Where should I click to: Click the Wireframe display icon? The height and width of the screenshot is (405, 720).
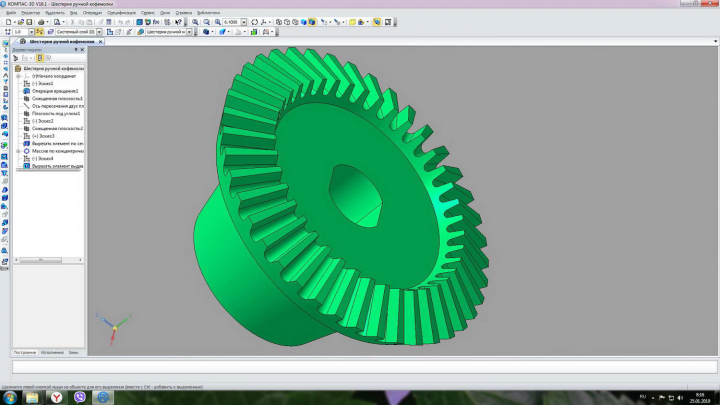(x=279, y=22)
